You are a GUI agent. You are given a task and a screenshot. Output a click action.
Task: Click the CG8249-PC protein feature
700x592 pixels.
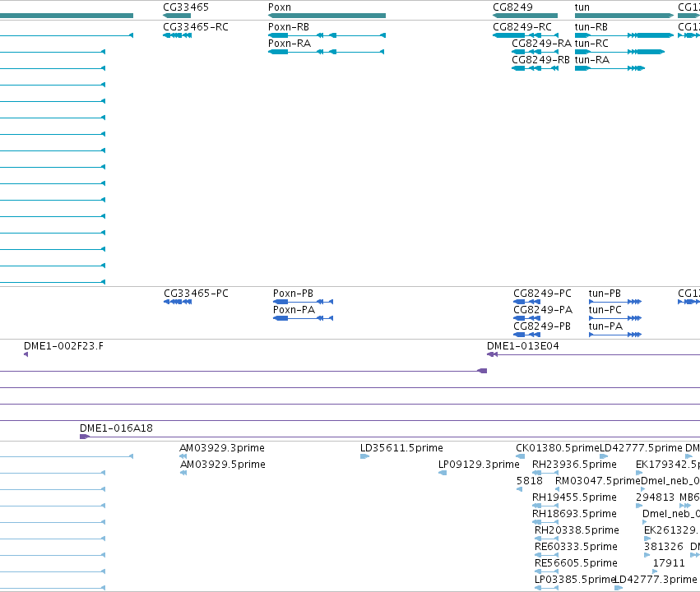coord(526,302)
